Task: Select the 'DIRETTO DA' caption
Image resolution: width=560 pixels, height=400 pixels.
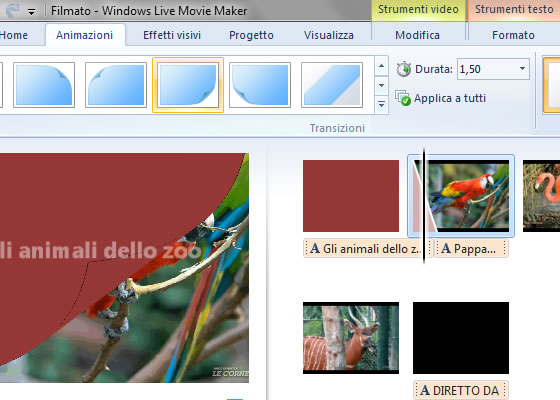Action: tap(461, 390)
